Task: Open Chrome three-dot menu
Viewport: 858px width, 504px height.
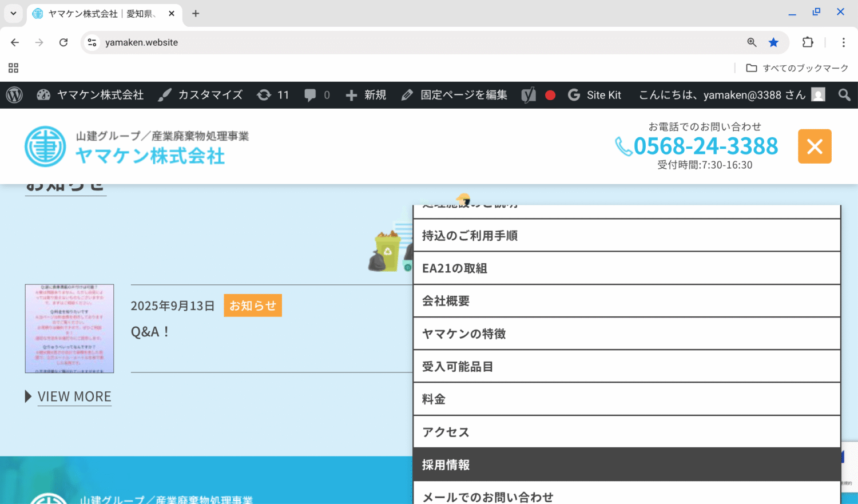Action: [843, 42]
